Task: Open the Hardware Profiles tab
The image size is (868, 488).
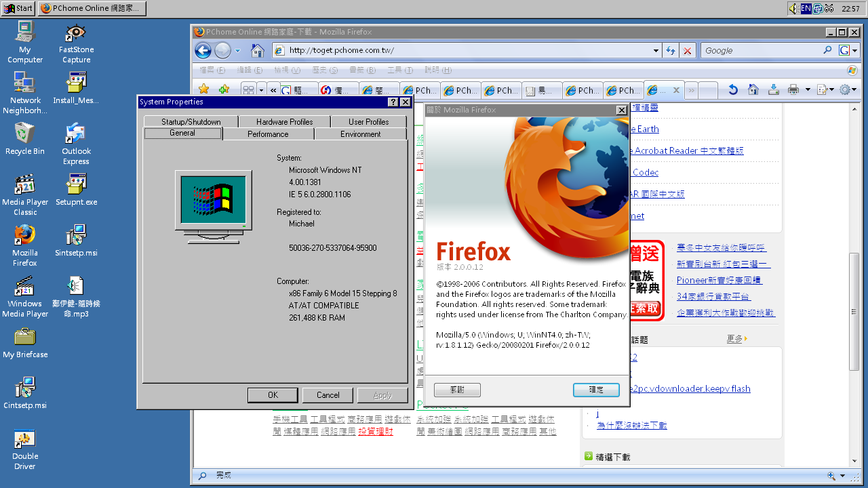Action: (x=284, y=122)
